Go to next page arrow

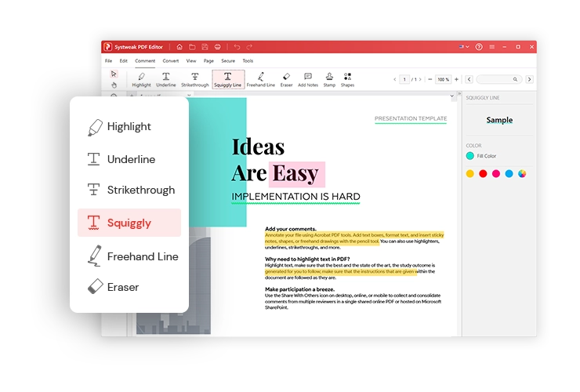420,79
